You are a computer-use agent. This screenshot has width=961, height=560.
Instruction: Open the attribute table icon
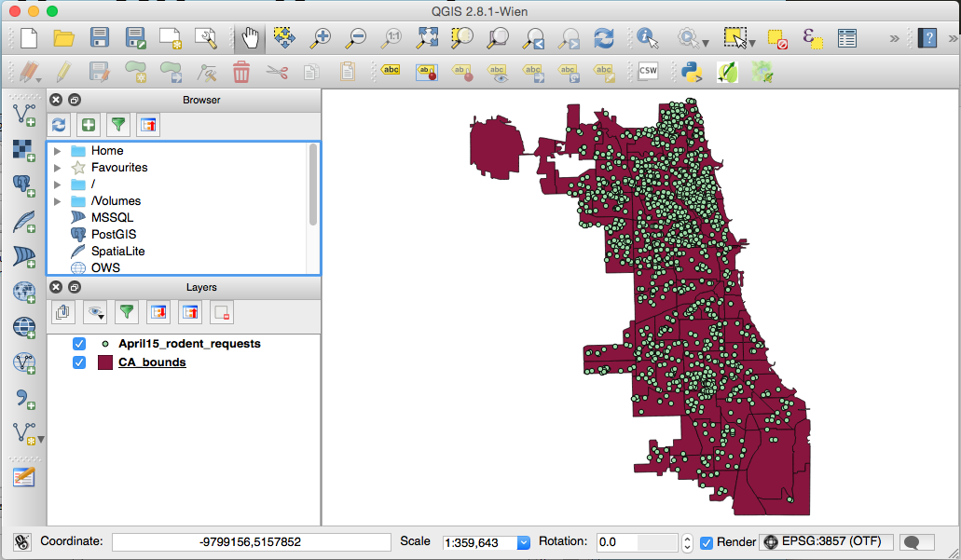(846, 38)
